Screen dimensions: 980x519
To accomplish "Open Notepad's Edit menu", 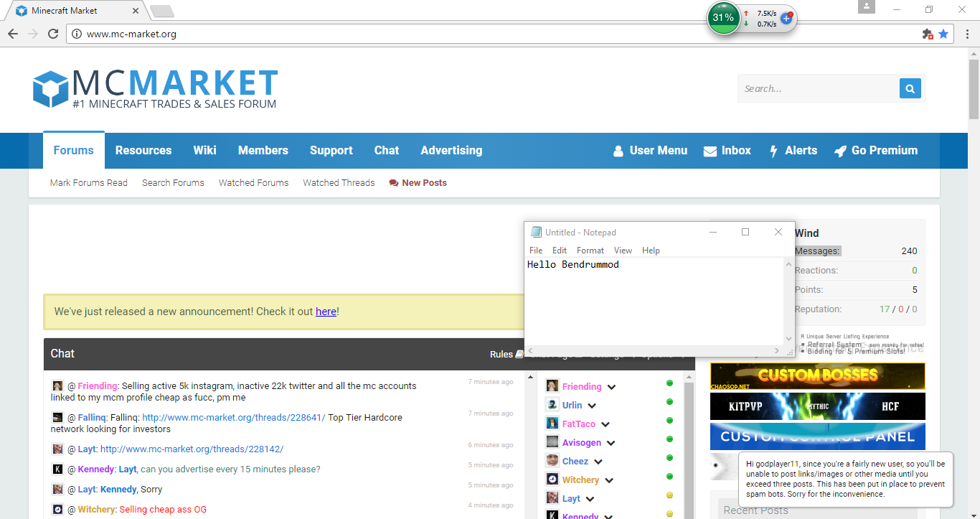I will tap(560, 251).
